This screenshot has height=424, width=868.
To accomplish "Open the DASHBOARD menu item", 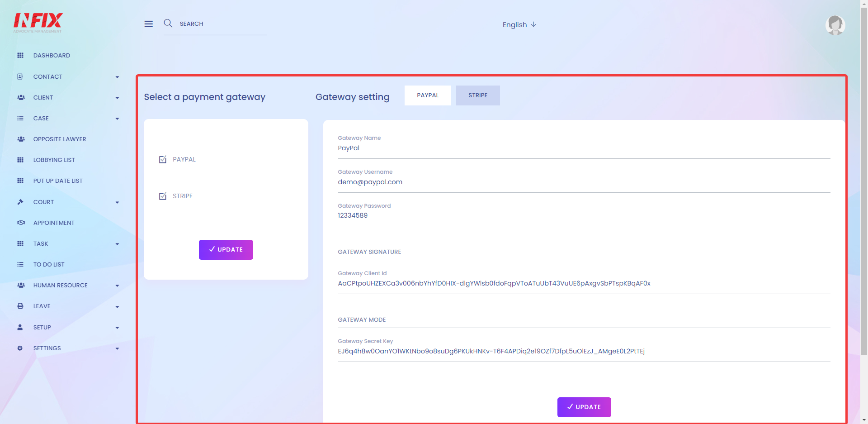I will coord(52,56).
